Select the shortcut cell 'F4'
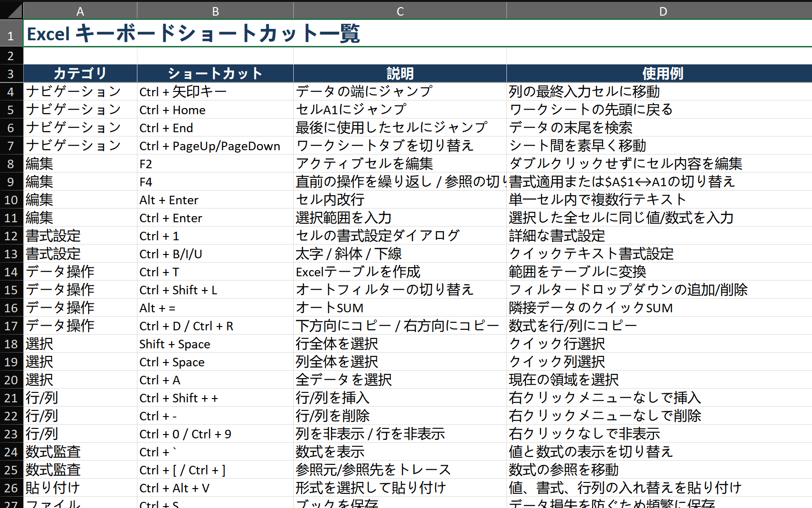Viewport: 812px width, 508px height. click(x=215, y=182)
